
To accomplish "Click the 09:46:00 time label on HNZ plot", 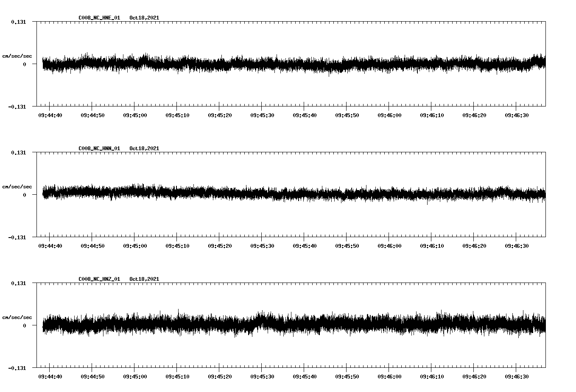I will tap(389, 377).
